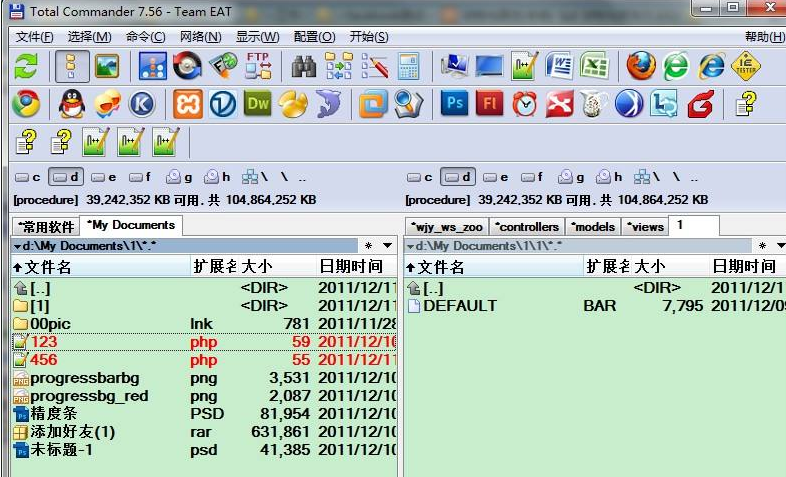Select progressbarbg png file
Viewport: 786px width, 477px height.
[x=204, y=378]
